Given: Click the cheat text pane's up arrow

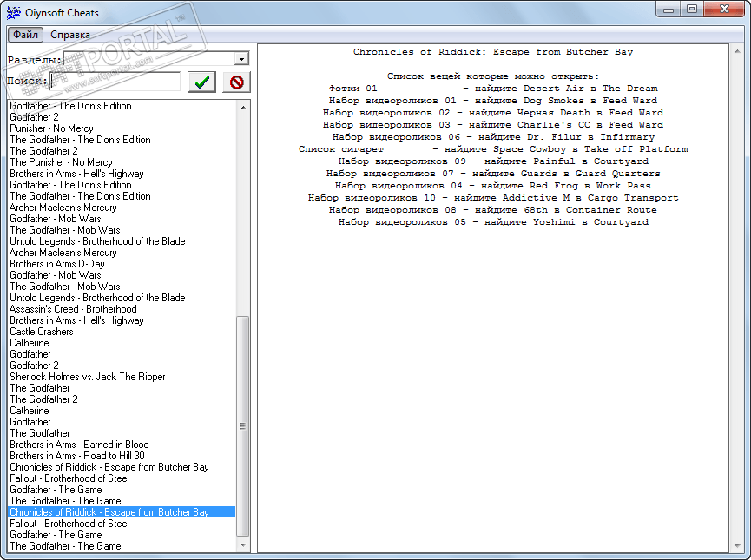Looking at the screenshot, I should pos(736,50).
